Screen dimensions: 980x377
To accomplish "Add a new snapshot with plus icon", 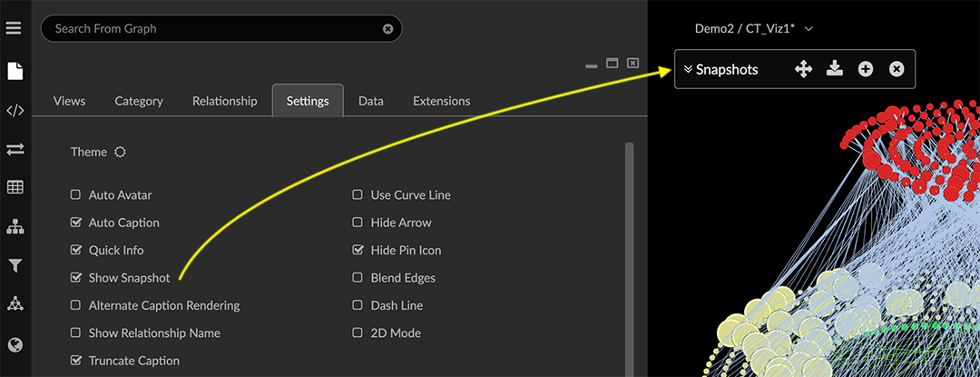I will click(866, 69).
